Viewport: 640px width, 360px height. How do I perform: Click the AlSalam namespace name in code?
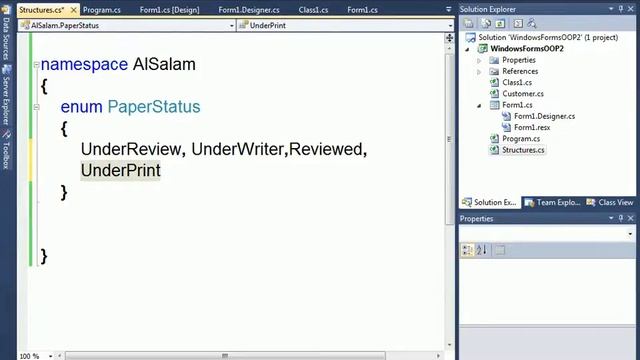(x=164, y=64)
